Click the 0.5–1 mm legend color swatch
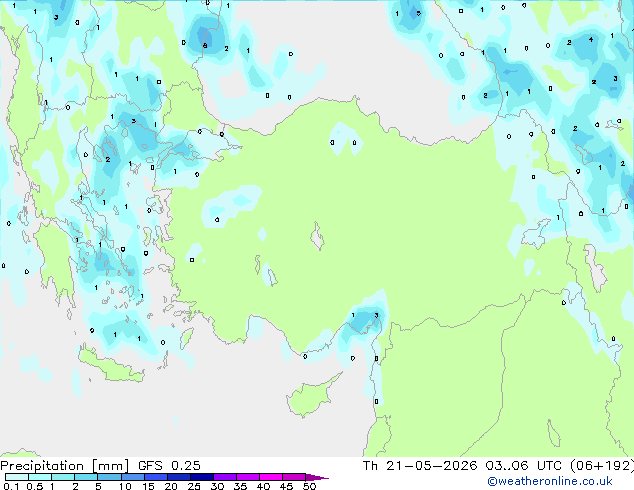634x490 pixels. pyautogui.click(x=40, y=477)
